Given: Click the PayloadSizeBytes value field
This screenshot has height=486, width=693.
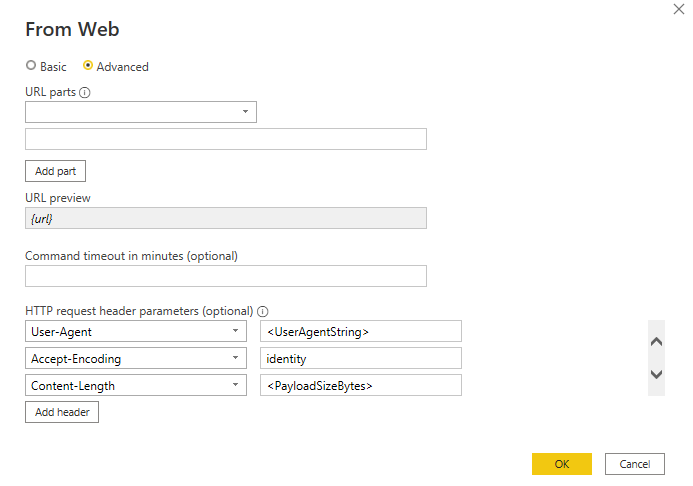Looking at the screenshot, I should coord(361,385).
